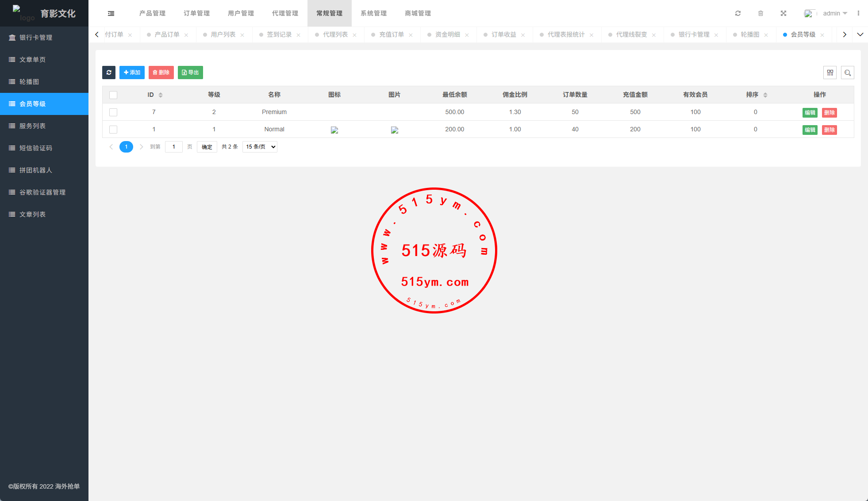The image size is (868, 501).
Task: Open the column filter grid icon
Action: [830, 73]
